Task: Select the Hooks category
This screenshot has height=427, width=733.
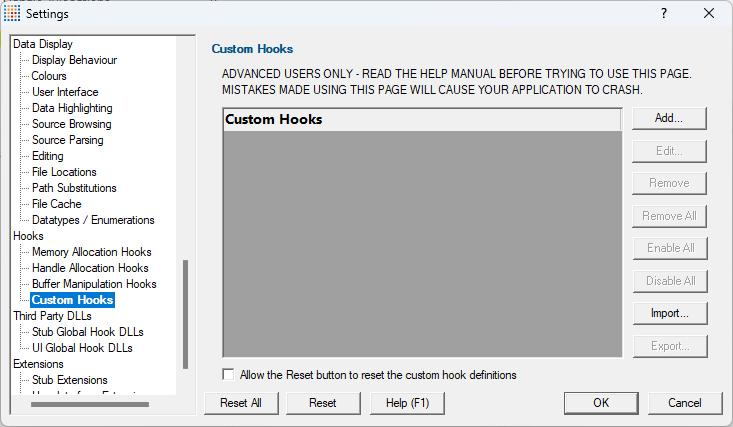Action: click(29, 236)
